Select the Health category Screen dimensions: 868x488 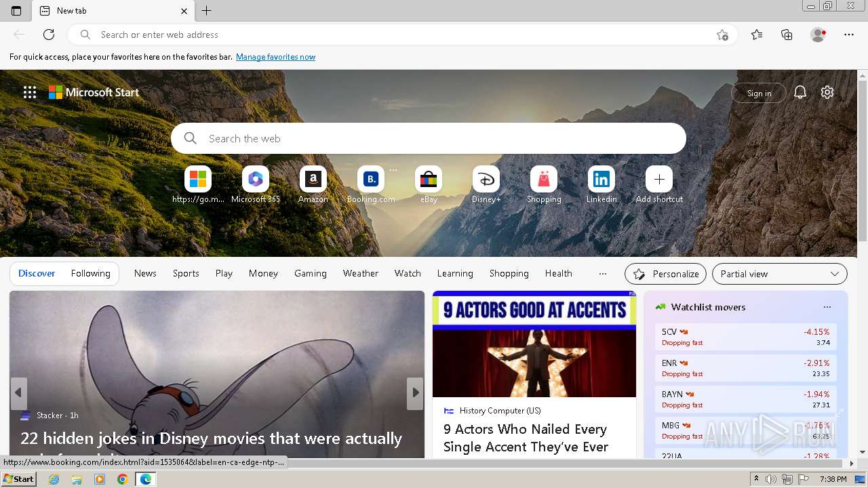coord(558,273)
